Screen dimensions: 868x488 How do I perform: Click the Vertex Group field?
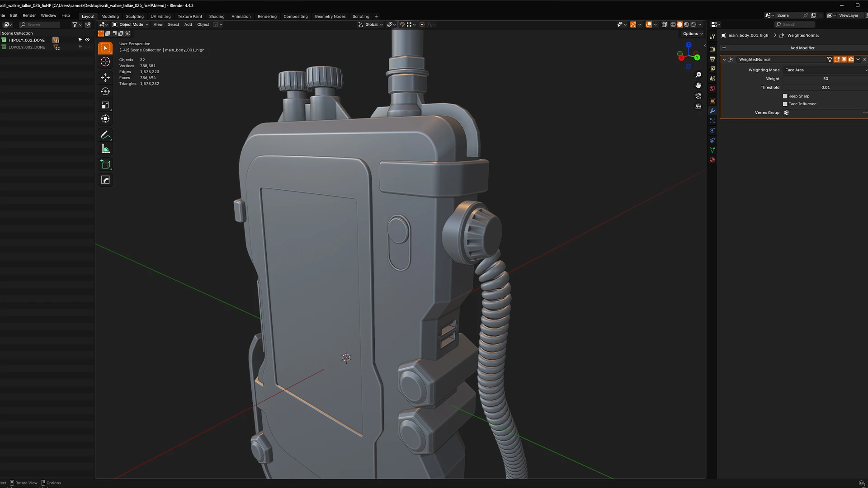click(822, 113)
